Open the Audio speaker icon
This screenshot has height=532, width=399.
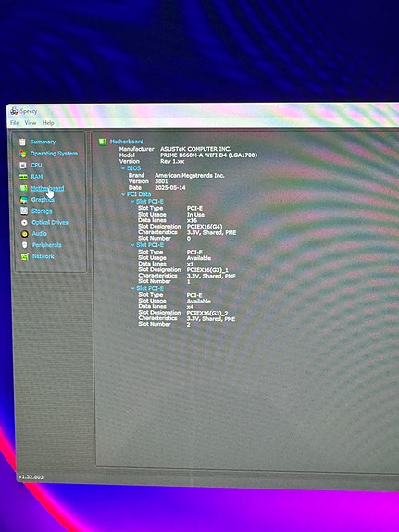(x=24, y=234)
